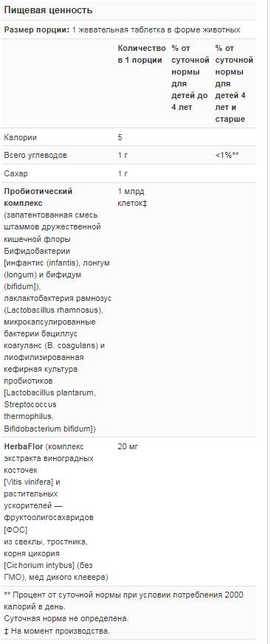The height and width of the screenshot is (644, 271).
Task: Click 'Streptococcus thermophilus' in the ingredient list
Action: (30, 411)
